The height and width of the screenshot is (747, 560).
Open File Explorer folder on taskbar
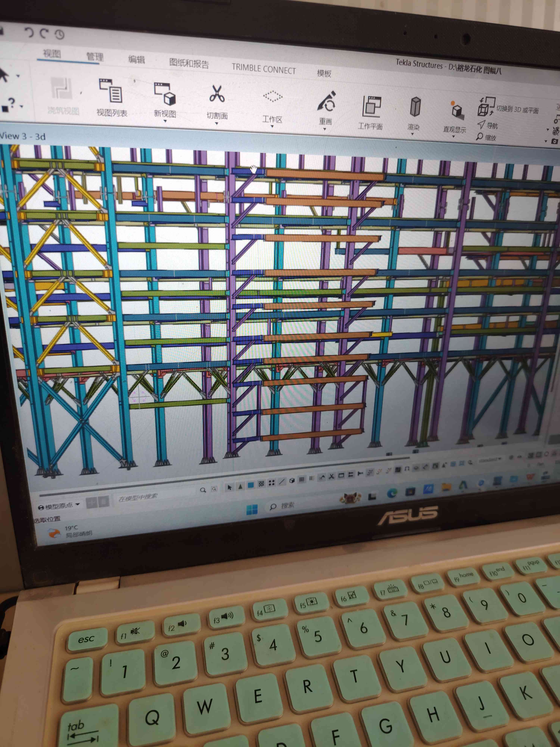[x=446, y=487]
